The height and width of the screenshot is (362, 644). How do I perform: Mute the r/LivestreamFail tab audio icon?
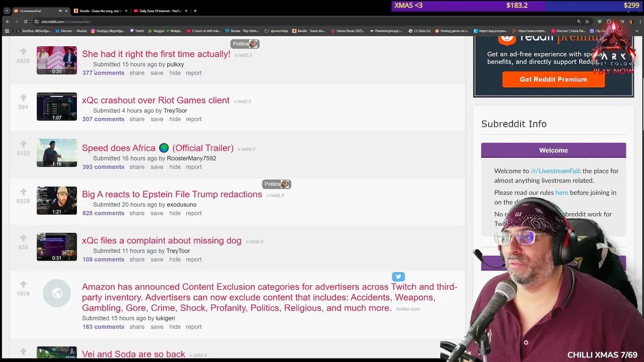60,11
